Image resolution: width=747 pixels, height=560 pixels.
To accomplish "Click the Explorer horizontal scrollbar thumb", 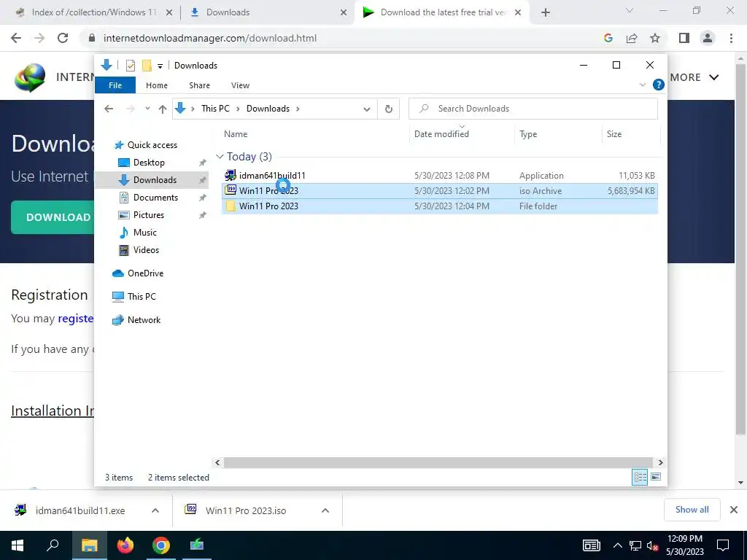I will point(438,462).
